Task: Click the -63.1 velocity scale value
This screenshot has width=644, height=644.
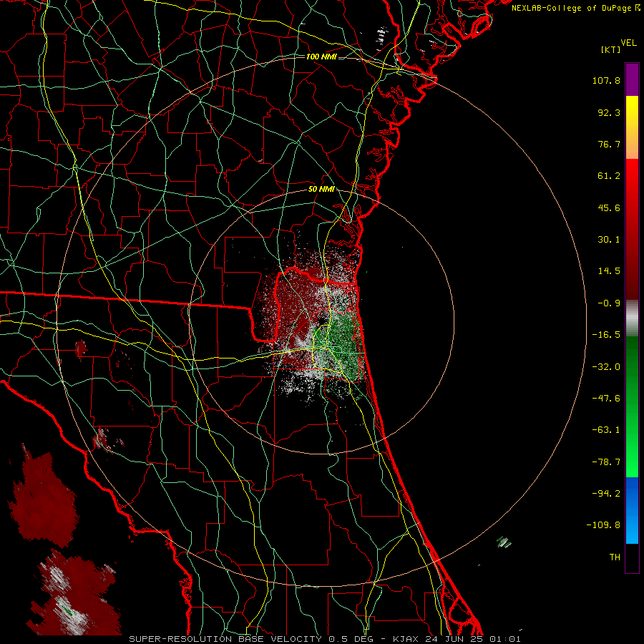Action: click(606, 430)
